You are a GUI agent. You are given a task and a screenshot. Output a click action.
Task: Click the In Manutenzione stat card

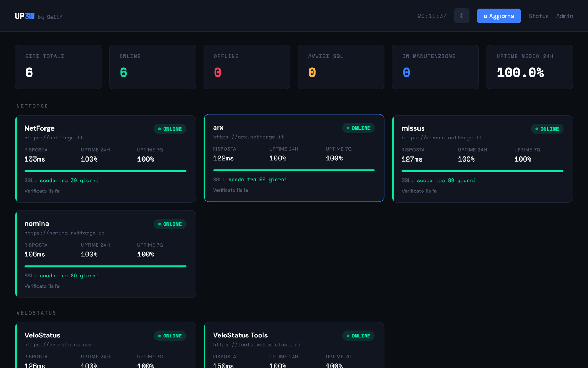[x=435, y=67]
